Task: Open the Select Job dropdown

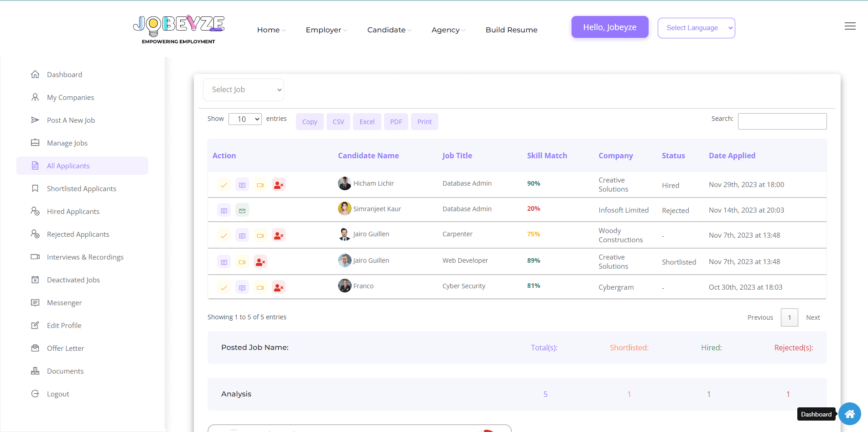Action: pos(244,90)
